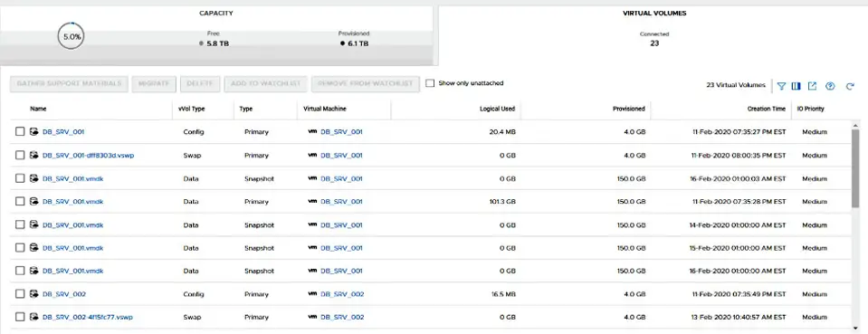Tick checkbox for snapshot created 16-Feb-2020 01:00:00 AM
Screen dimensions: 868x334
tap(20, 271)
